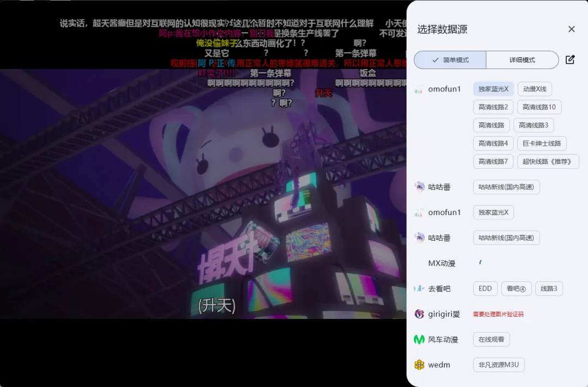Select 高清线路7
This screenshot has height=387, width=588.
[493, 162]
